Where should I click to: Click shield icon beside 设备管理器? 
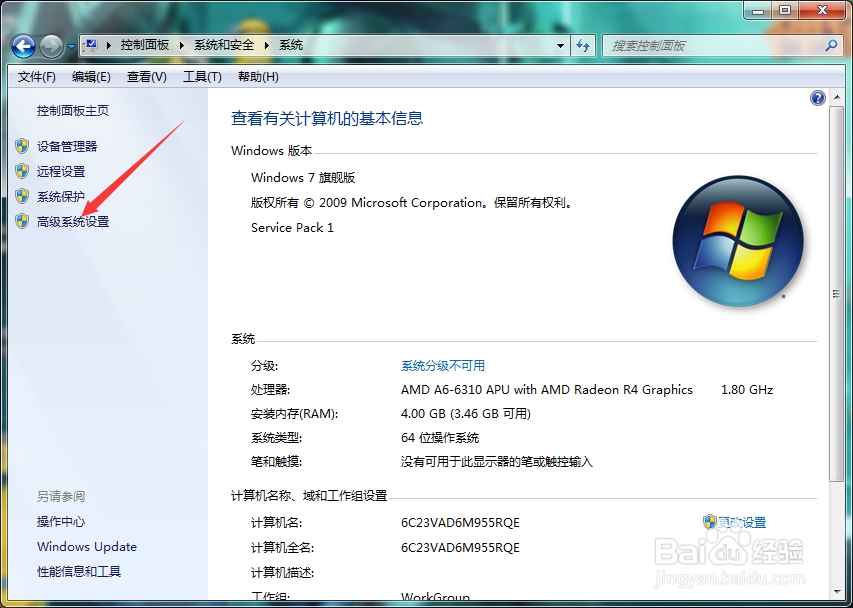[x=22, y=146]
